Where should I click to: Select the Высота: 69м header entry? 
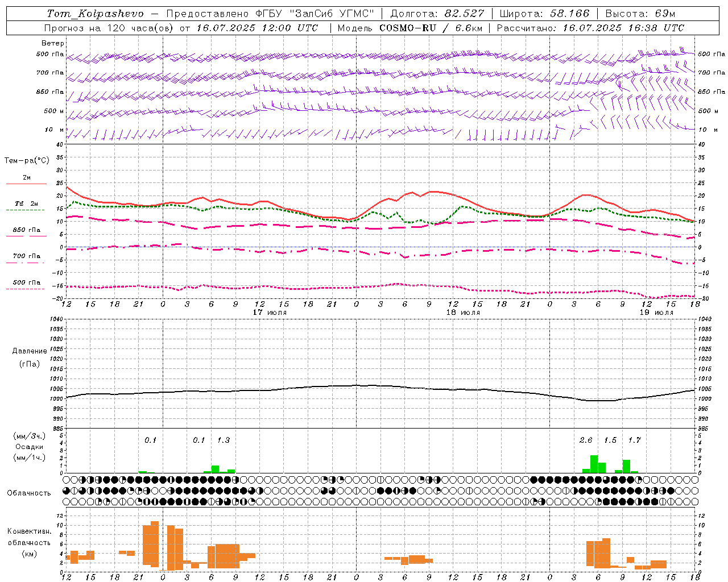(640, 14)
